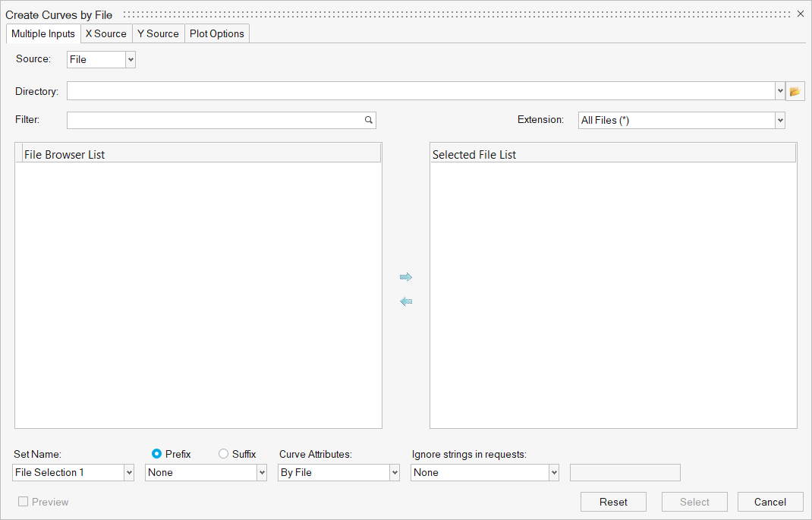The image size is (812, 520).
Task: Expand the Extension All Files dropdown
Action: [779, 120]
